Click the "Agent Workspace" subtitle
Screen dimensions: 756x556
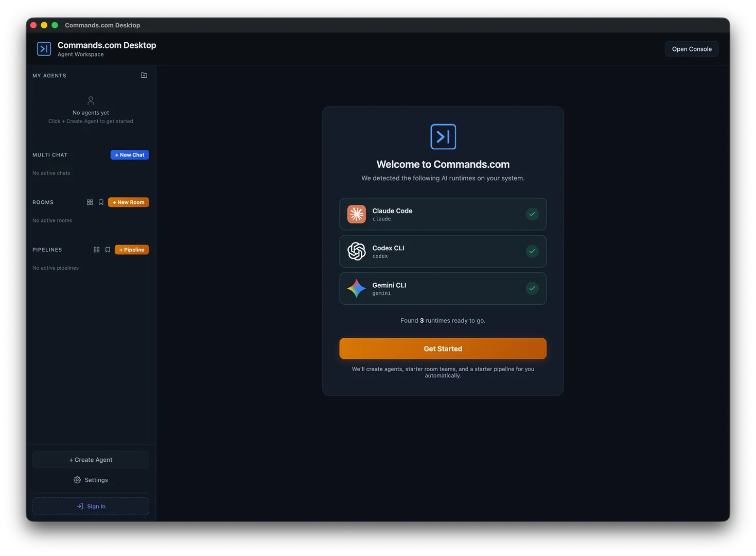[80, 55]
